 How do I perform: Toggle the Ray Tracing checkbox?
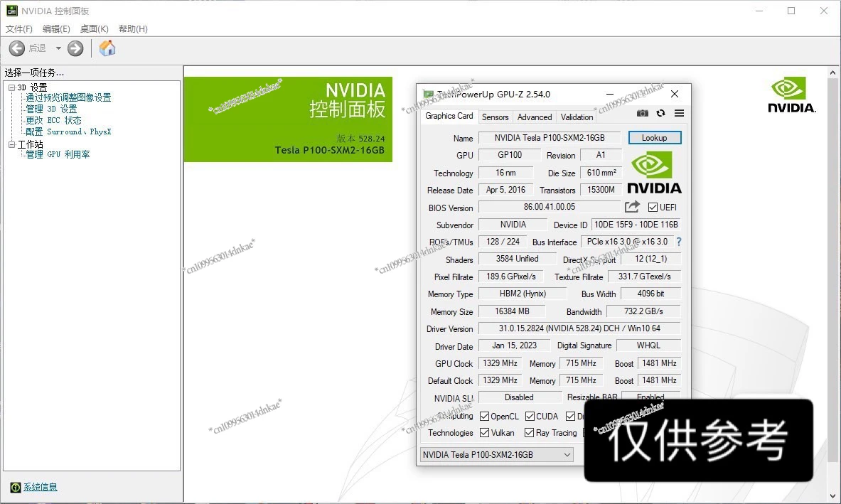tap(530, 433)
